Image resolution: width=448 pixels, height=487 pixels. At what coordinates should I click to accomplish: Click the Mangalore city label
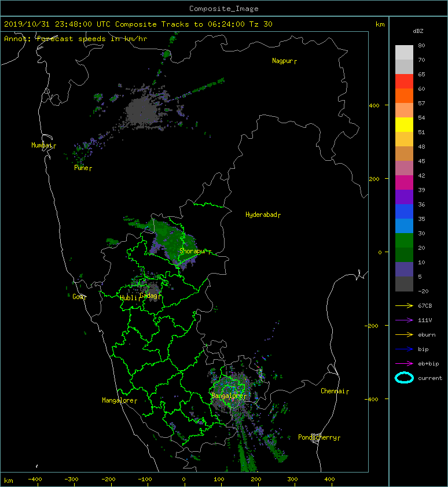(118, 400)
